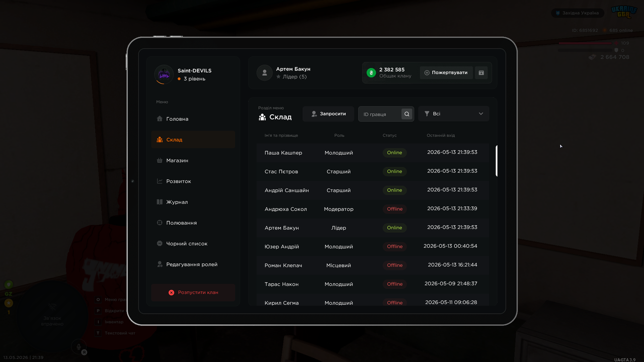Click the Останній вхід column header
644x362 pixels.
(x=441, y=135)
